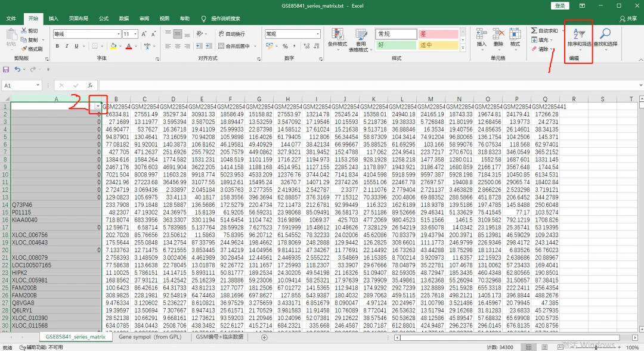Increase font size with larger A icon

144,34
